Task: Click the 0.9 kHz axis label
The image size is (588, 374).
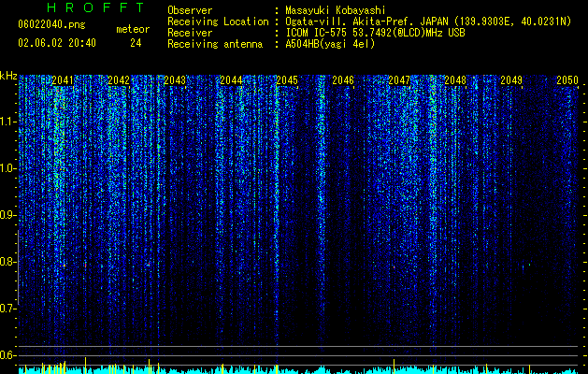Action: coord(8,215)
